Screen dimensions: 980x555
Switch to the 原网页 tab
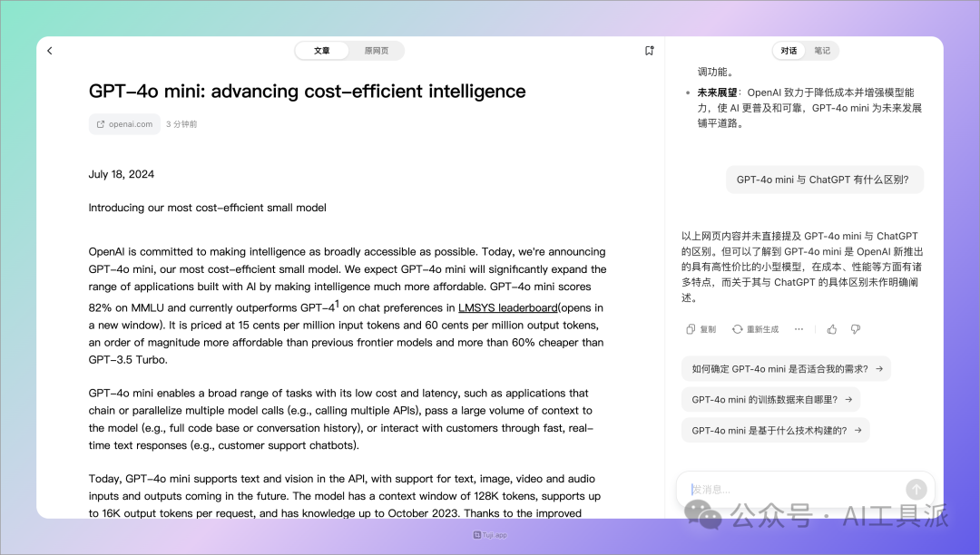coord(377,51)
